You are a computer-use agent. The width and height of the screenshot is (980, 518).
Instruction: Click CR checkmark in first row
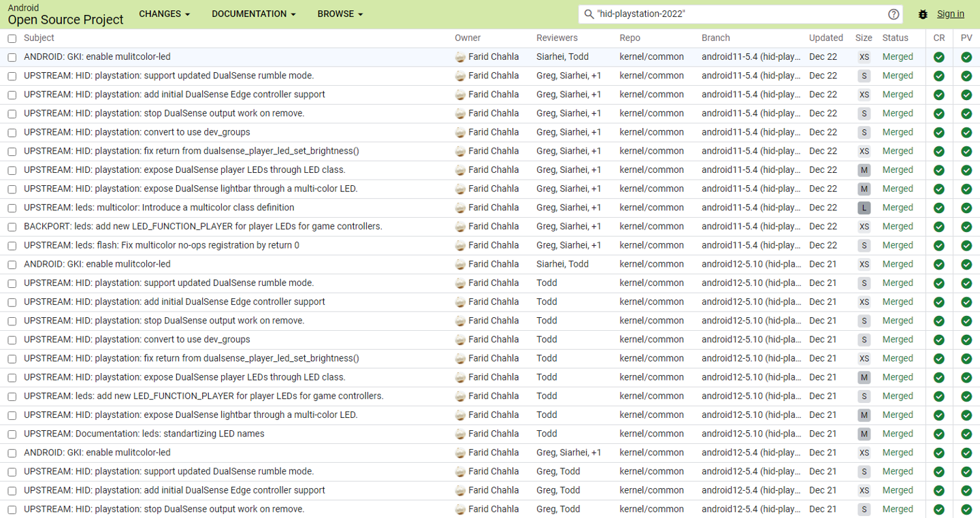[x=939, y=57]
